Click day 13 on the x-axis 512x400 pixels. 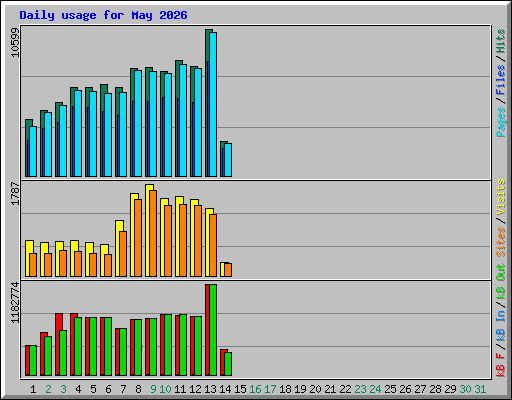click(x=210, y=389)
